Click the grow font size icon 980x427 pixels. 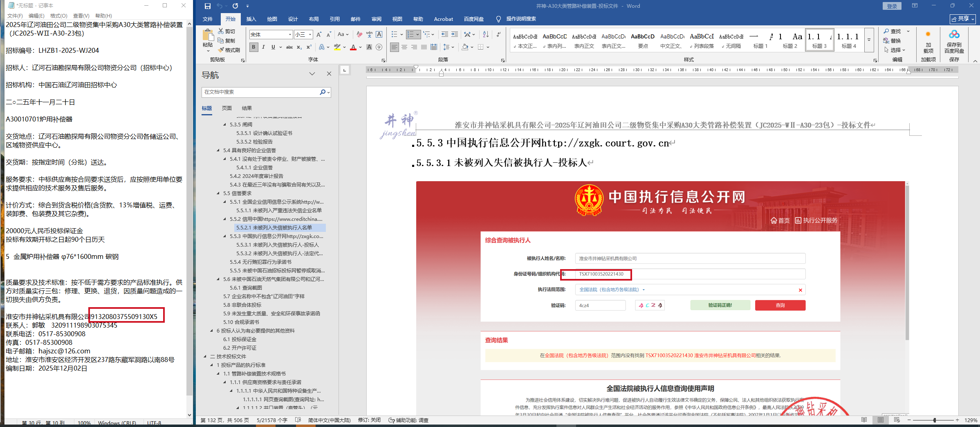(x=319, y=35)
